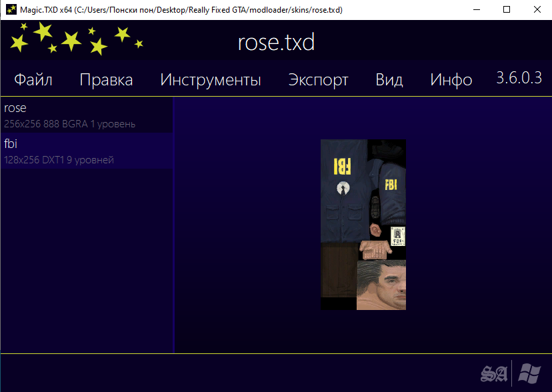Click the FBI vest in the texture preview
The image size is (552, 392).
pos(343,190)
